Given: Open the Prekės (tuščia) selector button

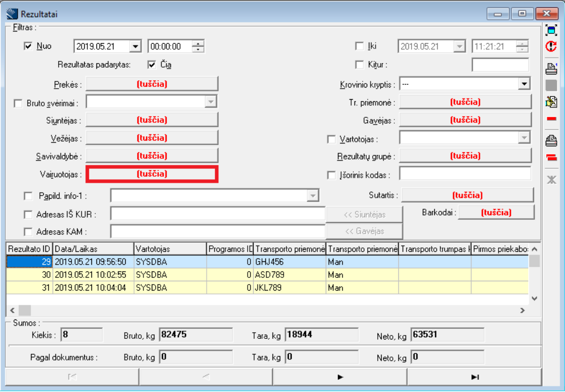Looking at the screenshot, I should 152,84.
